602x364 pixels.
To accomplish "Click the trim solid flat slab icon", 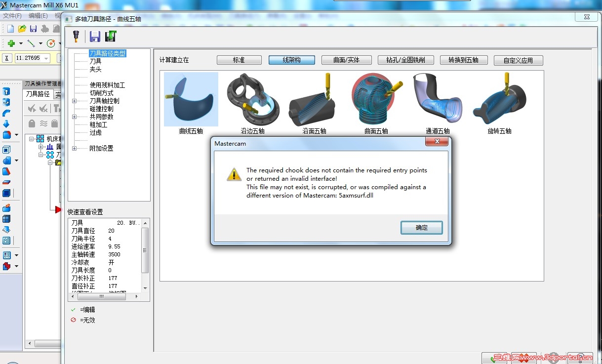I will click(x=6, y=182).
